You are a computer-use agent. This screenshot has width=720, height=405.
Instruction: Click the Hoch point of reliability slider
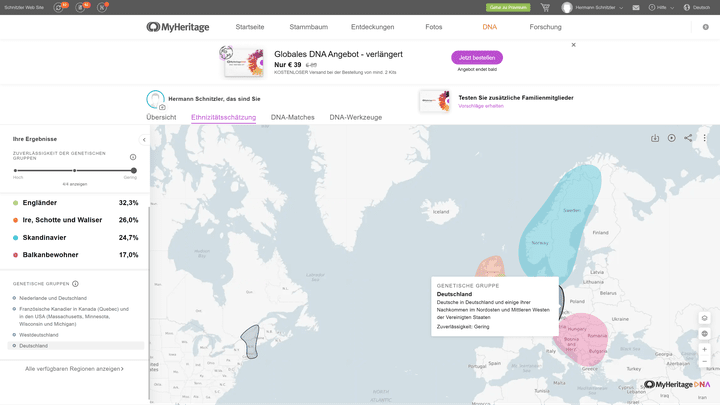click(15, 170)
